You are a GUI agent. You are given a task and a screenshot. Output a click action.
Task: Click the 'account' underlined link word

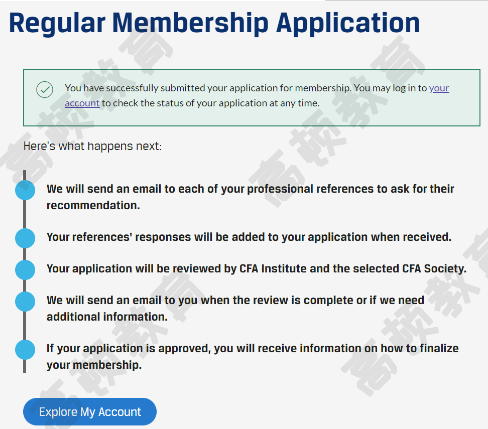82,103
